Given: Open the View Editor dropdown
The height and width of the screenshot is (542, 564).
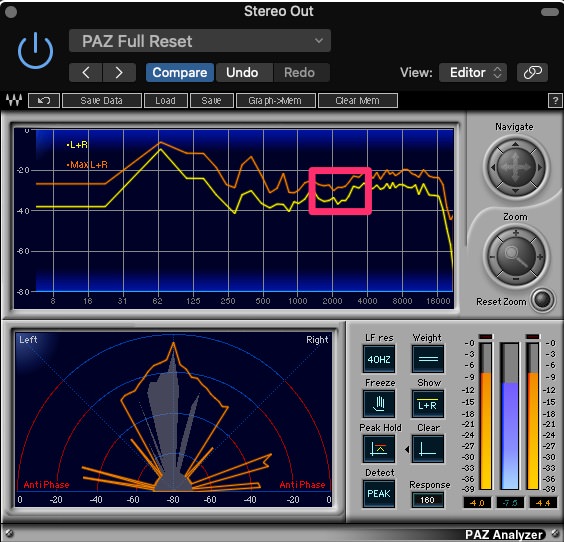Looking at the screenshot, I should pos(473,73).
